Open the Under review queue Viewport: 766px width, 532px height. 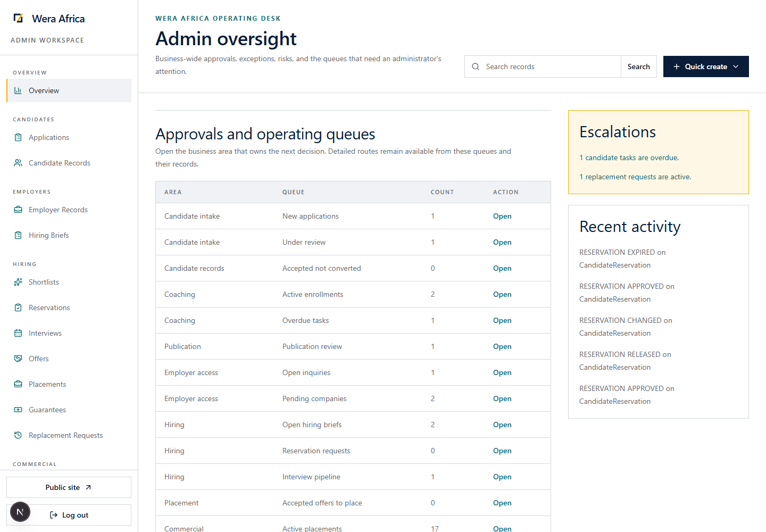[x=502, y=242]
